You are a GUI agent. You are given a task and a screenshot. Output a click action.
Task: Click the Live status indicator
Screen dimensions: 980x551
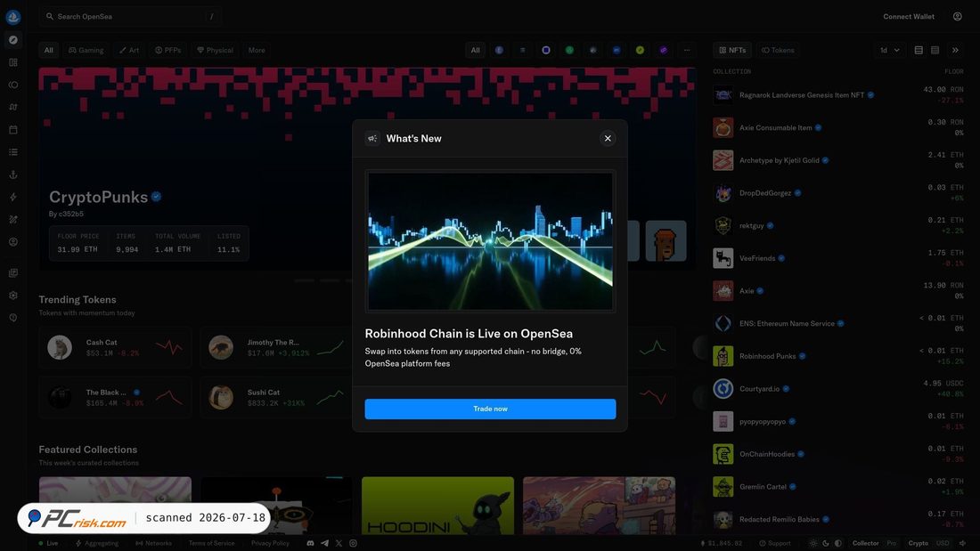(48, 544)
